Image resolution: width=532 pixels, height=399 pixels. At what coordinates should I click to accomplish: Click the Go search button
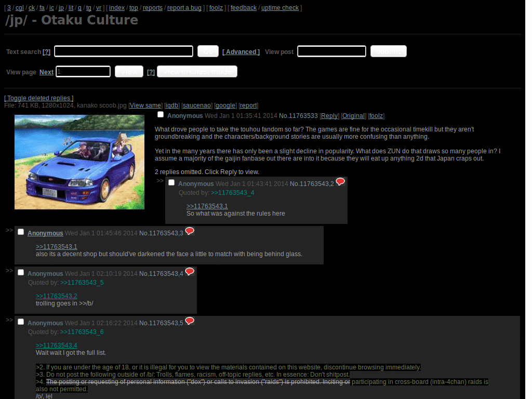[208, 51]
